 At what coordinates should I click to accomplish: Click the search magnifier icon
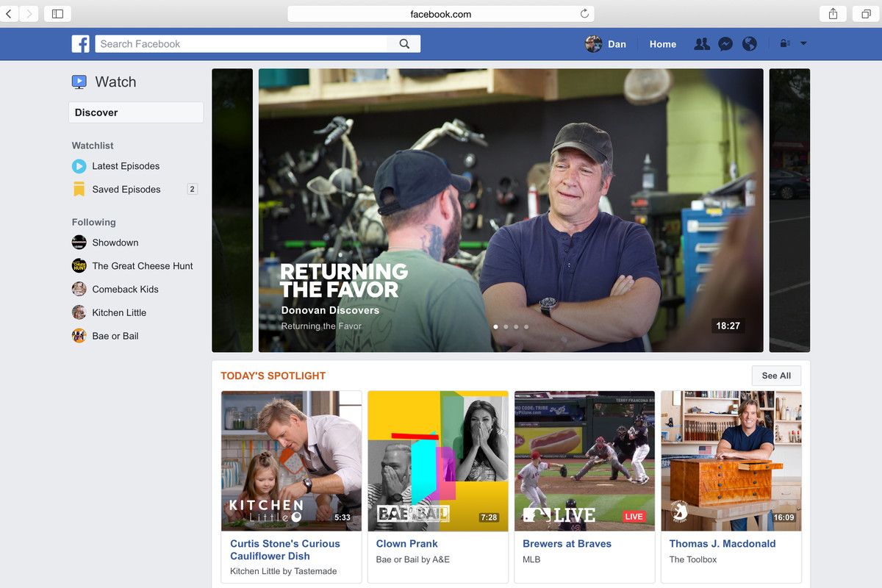[404, 43]
